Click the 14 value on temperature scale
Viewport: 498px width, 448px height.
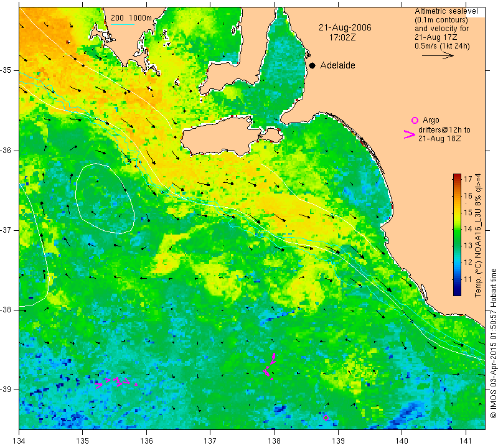(x=468, y=229)
